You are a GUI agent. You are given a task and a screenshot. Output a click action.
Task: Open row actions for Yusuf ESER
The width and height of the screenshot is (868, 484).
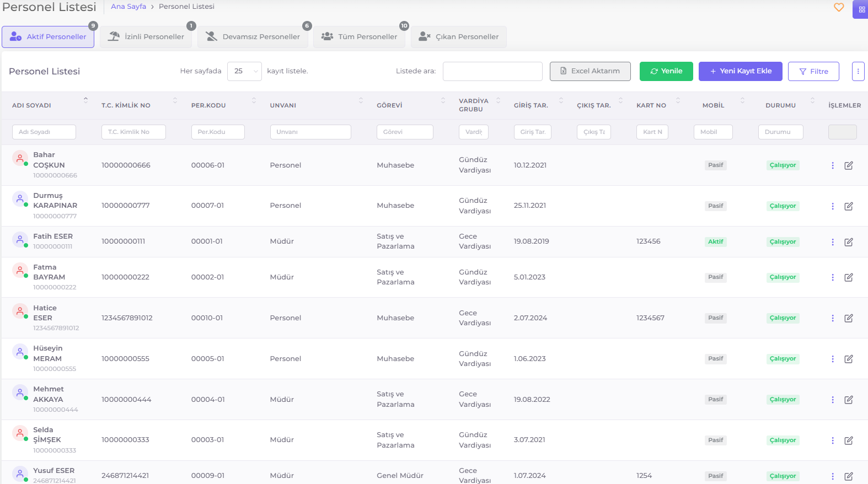coord(833,476)
